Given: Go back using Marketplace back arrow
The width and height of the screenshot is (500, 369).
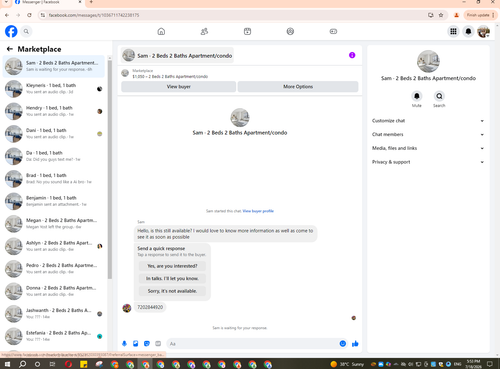Looking at the screenshot, I should point(10,49).
